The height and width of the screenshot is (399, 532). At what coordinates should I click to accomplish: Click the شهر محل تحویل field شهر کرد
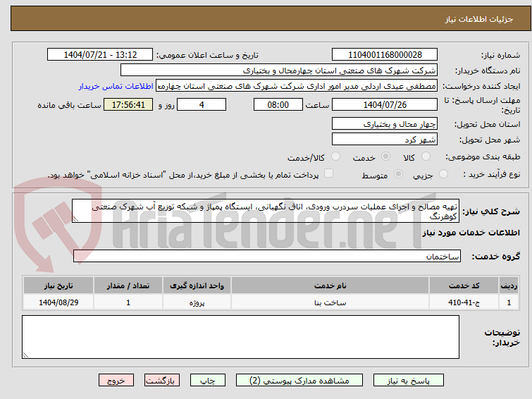point(385,139)
